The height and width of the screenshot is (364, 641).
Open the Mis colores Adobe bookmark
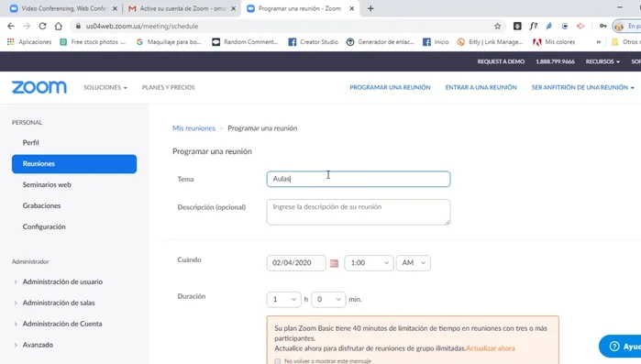pos(554,42)
